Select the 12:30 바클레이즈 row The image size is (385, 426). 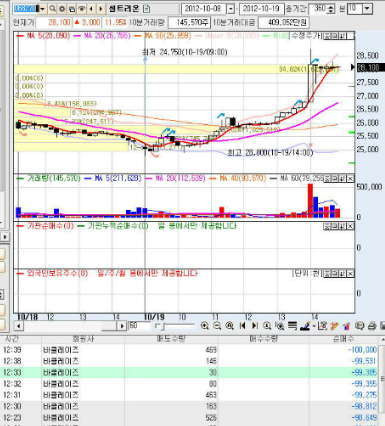click(x=190, y=406)
